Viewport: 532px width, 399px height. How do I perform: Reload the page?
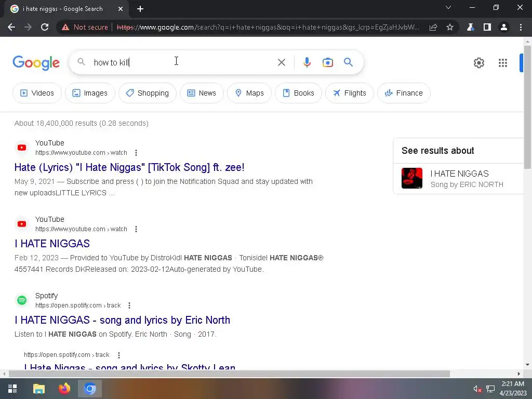click(45, 27)
